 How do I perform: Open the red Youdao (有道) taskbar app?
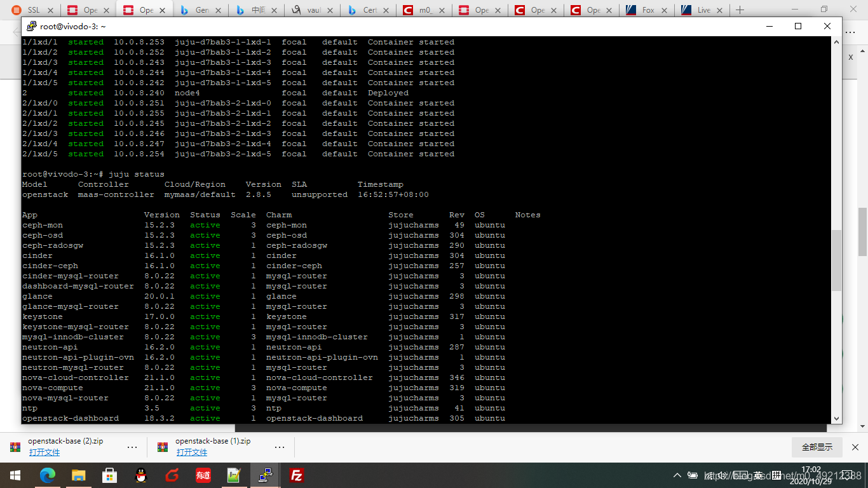click(203, 475)
